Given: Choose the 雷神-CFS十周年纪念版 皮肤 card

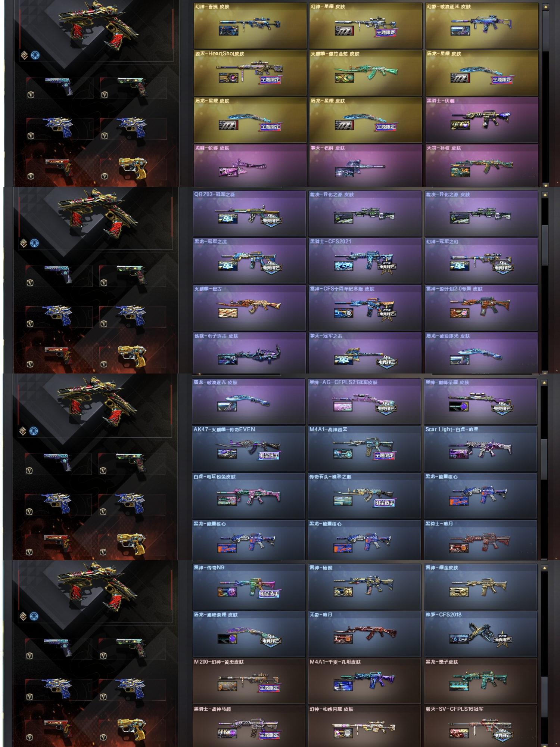Looking at the screenshot, I should (365, 308).
